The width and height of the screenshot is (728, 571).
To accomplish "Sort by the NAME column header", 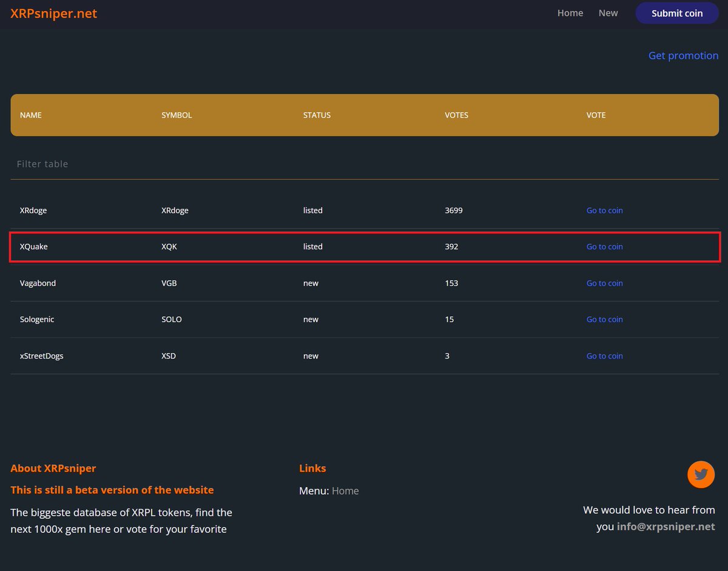I will [31, 115].
